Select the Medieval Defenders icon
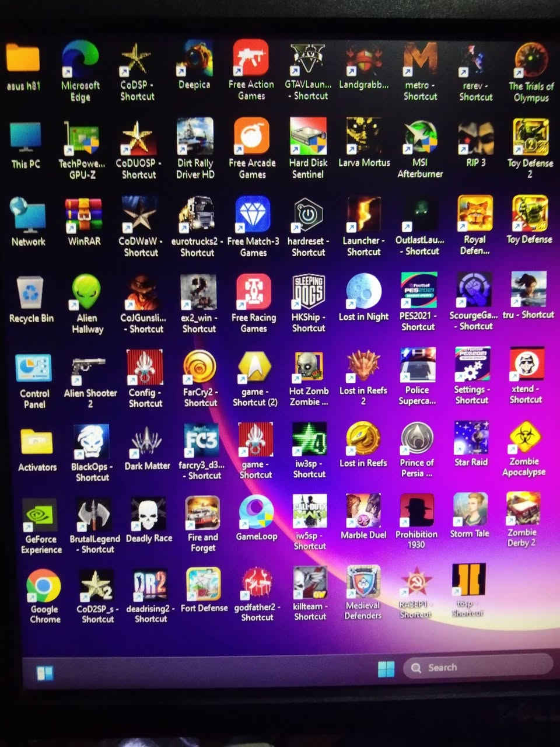 (363, 582)
